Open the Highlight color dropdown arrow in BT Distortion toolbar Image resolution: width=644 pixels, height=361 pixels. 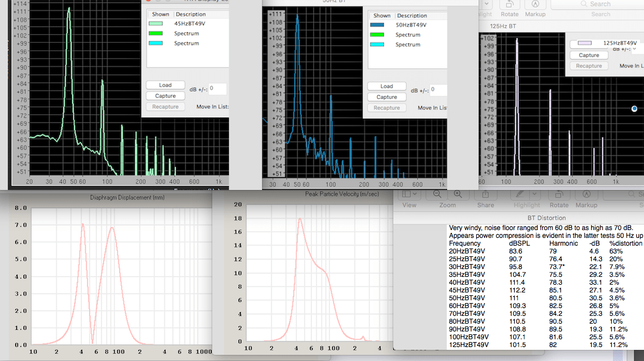[x=534, y=194]
